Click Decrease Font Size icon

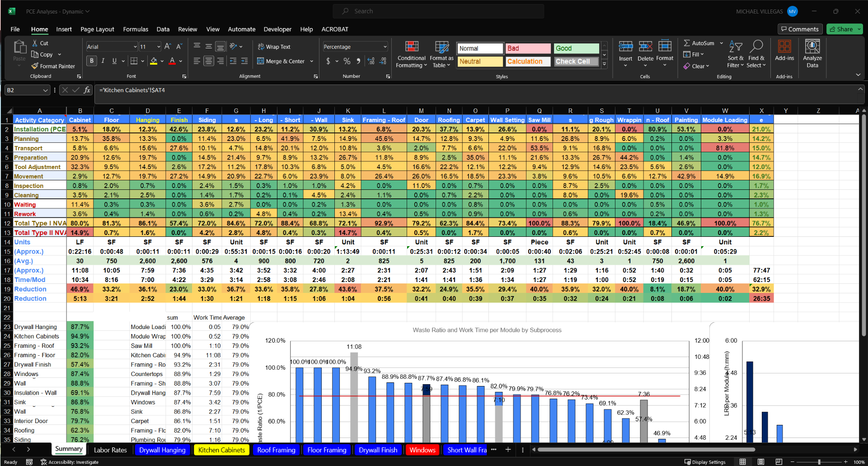[x=179, y=47]
